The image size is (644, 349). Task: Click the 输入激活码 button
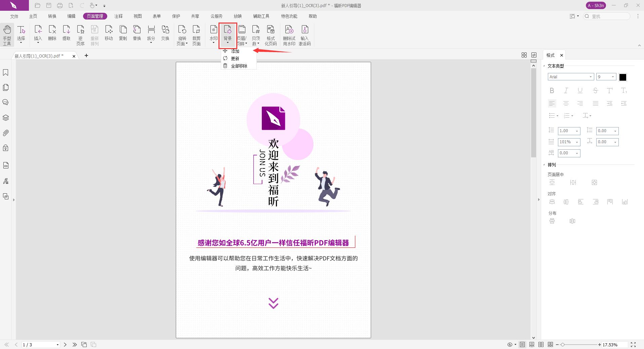305,34
